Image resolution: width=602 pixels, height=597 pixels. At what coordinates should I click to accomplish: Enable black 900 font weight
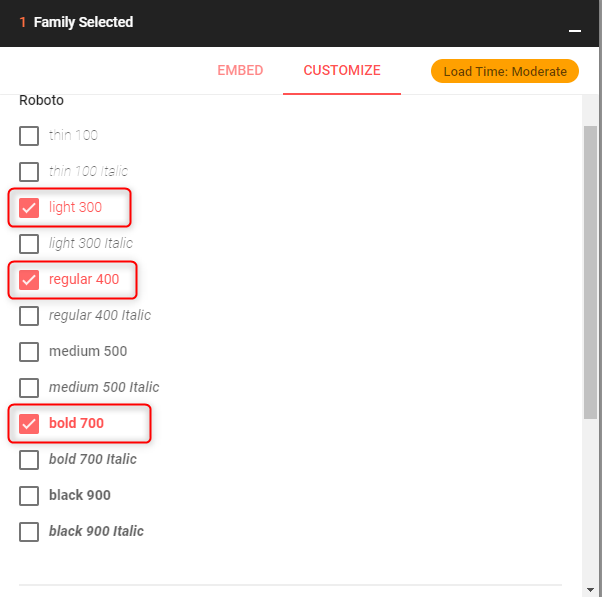click(29, 496)
